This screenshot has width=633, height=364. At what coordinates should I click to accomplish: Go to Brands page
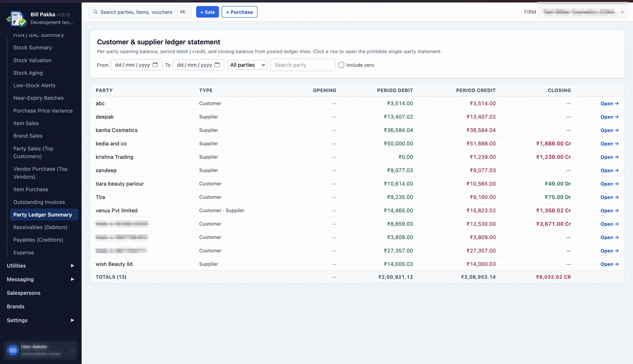click(x=16, y=307)
